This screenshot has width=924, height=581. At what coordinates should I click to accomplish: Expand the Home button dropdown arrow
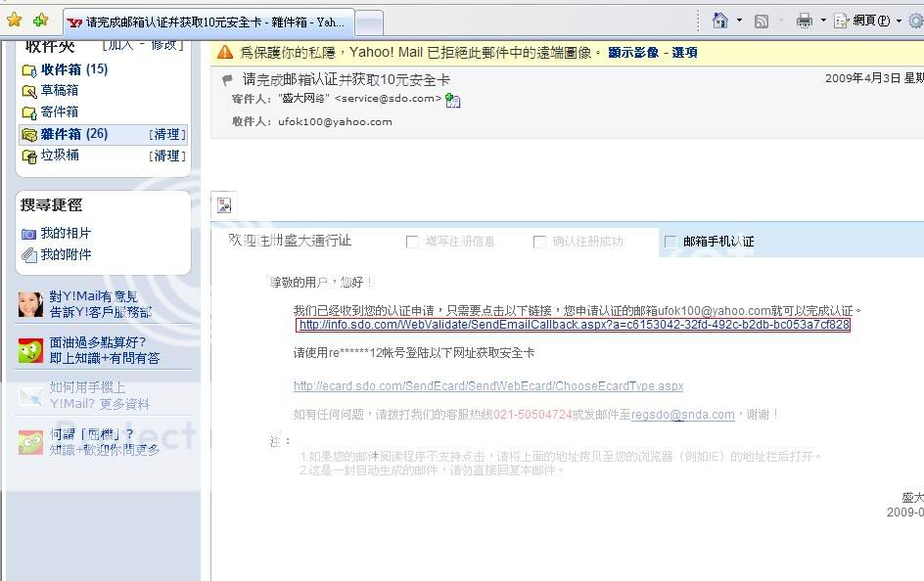[x=739, y=21]
